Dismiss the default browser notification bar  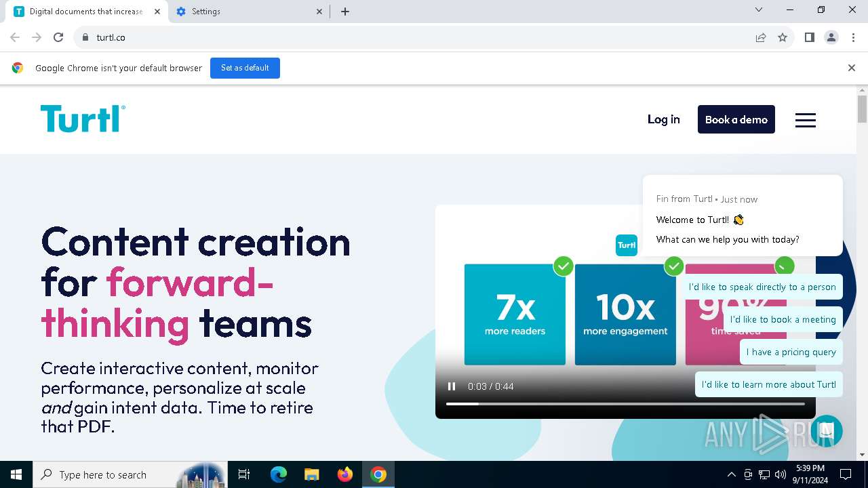(852, 68)
